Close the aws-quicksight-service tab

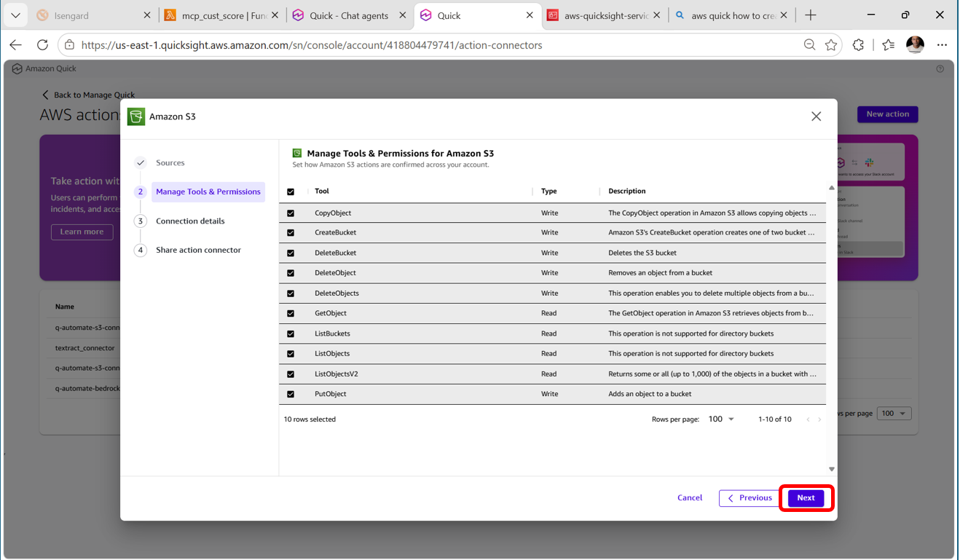[657, 15]
